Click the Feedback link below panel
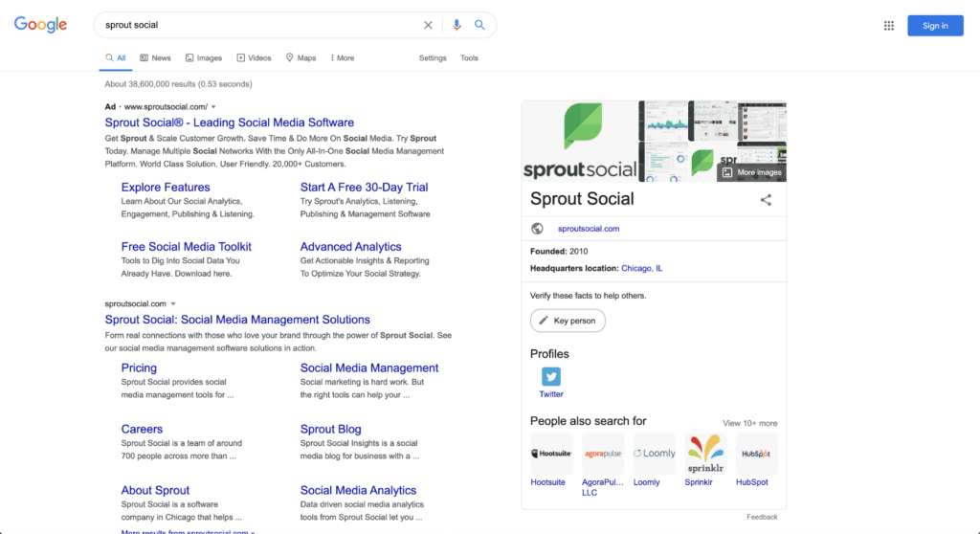The image size is (980, 534). 762,517
